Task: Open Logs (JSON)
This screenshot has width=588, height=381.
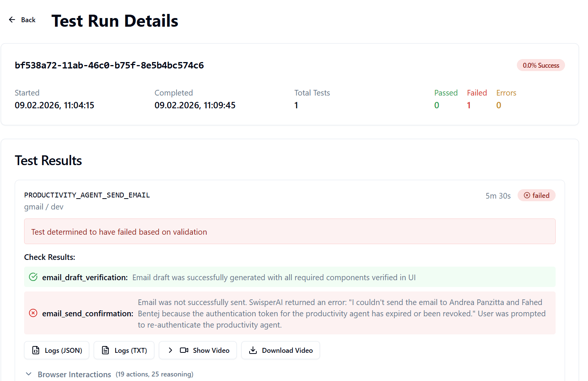Action: pyautogui.click(x=56, y=350)
